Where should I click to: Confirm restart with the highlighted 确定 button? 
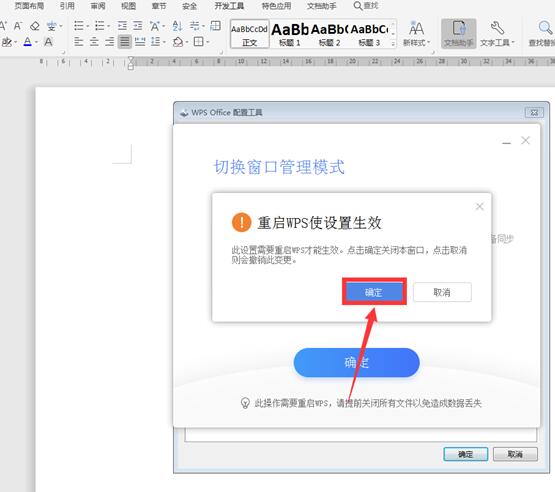pos(374,292)
